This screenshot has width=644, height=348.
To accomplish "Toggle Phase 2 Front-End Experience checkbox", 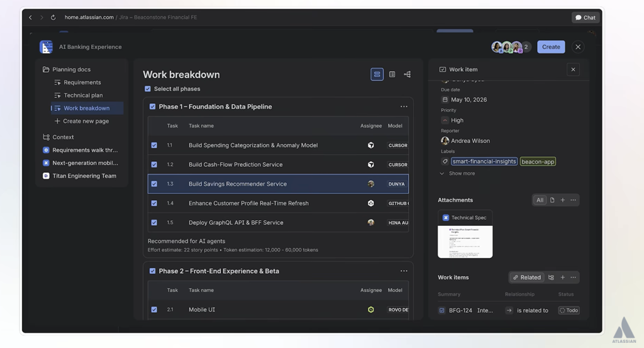I will tap(152, 271).
